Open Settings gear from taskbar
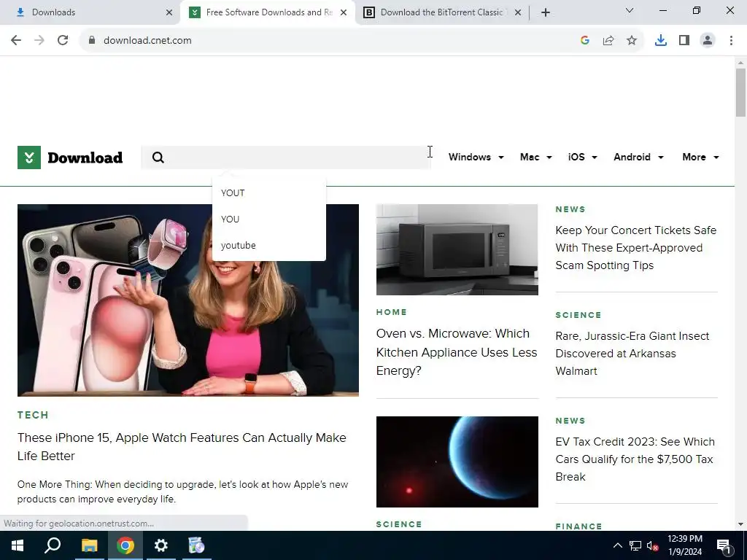Viewport: 747px width, 560px height. (161, 545)
